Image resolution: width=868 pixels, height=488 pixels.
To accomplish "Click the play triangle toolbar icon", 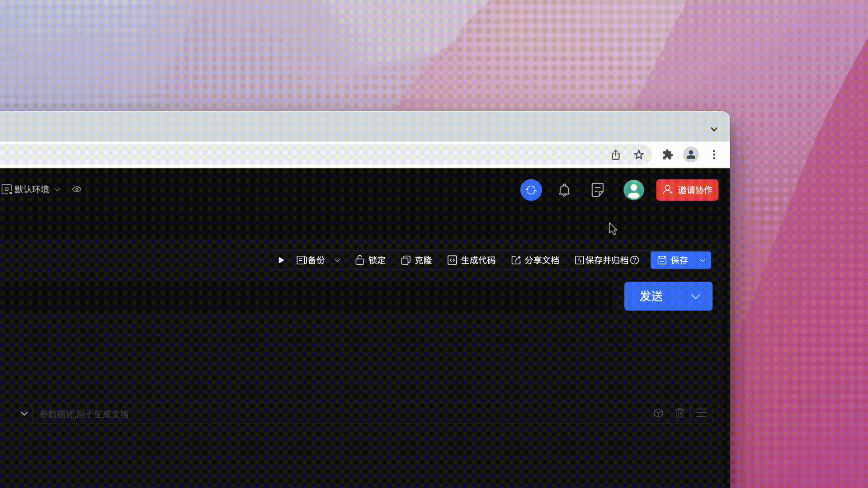I will (x=281, y=260).
